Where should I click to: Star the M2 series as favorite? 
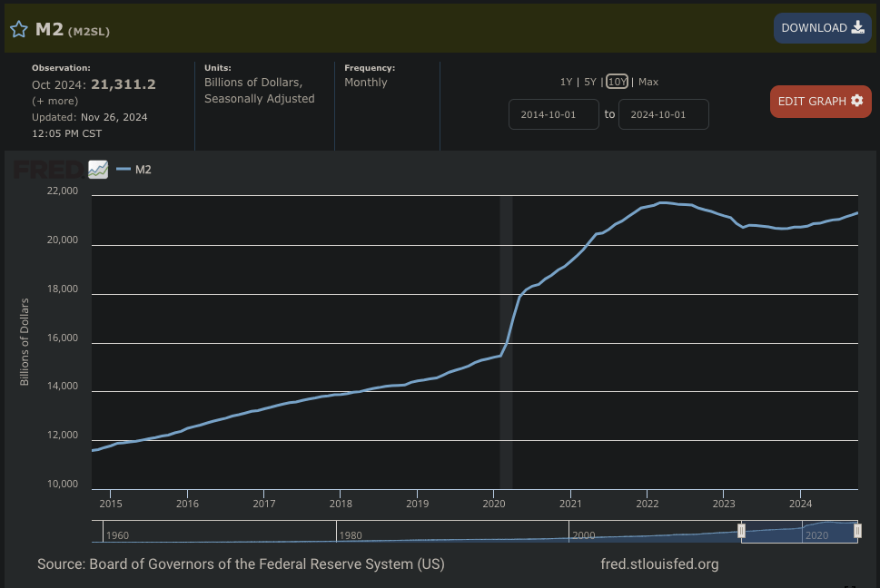point(18,29)
